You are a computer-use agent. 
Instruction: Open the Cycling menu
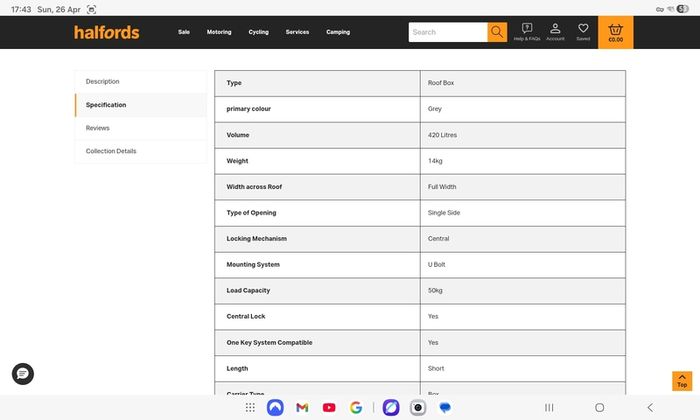coord(258,32)
